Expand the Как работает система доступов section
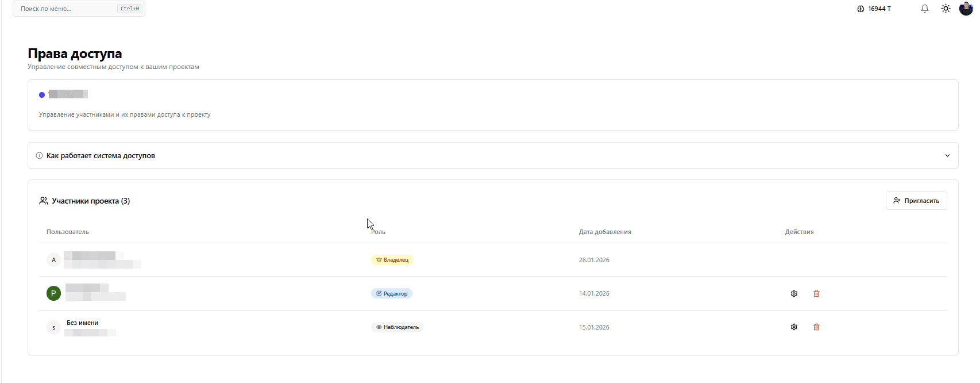Image resolution: width=980 pixels, height=383 pixels. click(101, 155)
